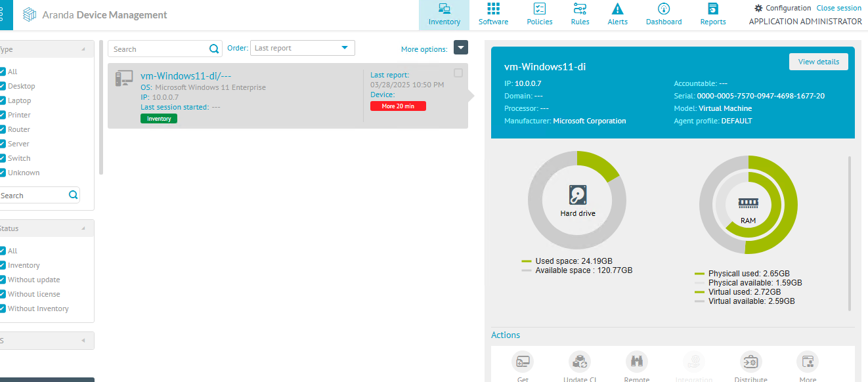The height and width of the screenshot is (382, 868).
Task: Uncheck the Laptop type filter
Action: 3,100
